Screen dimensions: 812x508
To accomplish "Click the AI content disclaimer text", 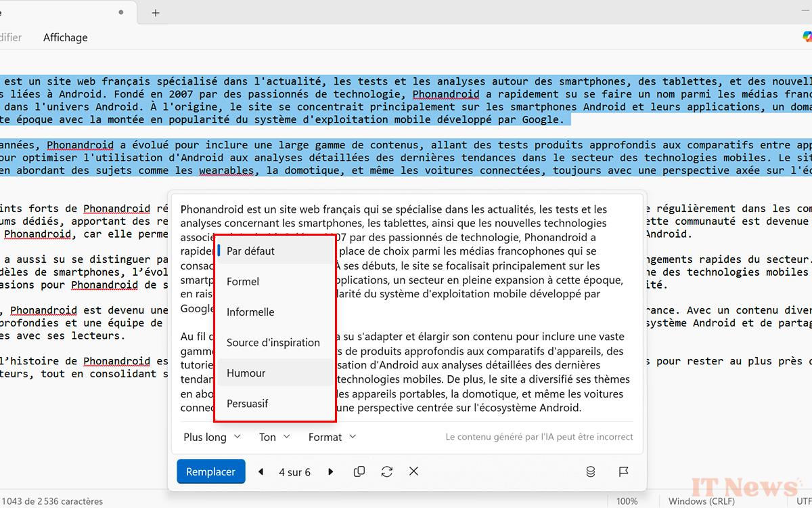I will 539,437.
